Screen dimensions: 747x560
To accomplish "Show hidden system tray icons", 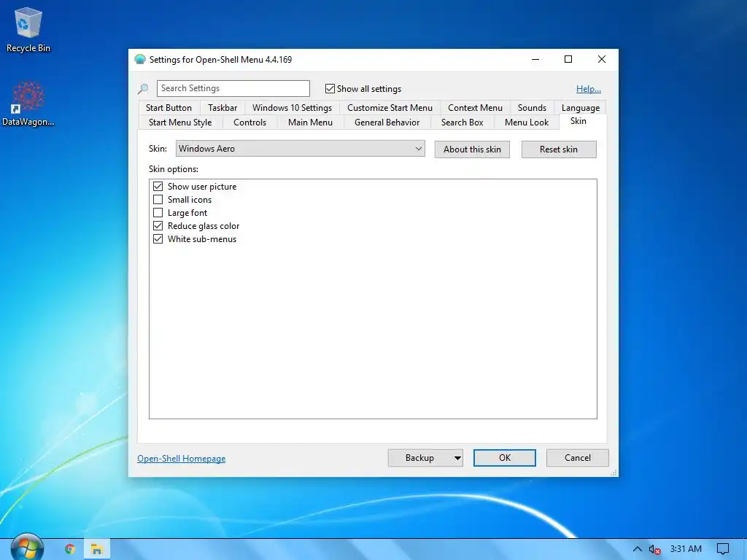I will click(637, 549).
